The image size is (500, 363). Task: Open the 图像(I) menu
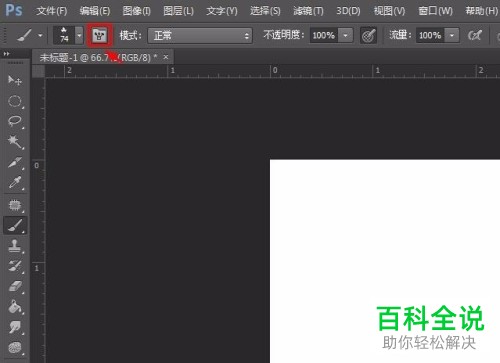click(x=137, y=11)
